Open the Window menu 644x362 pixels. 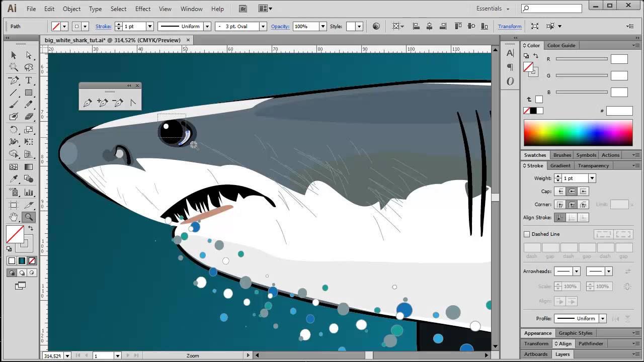(191, 9)
